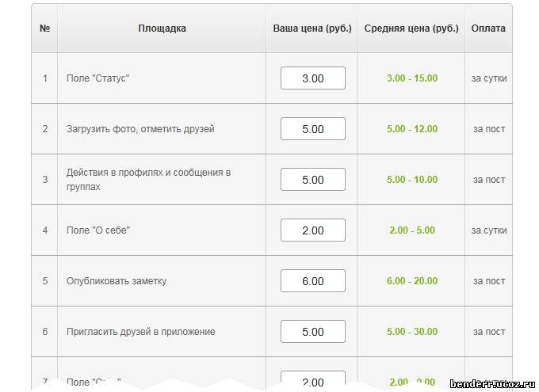This screenshot has height=392, width=539.
Task: Click price input for Опубликовать заметку
Action: pyautogui.click(x=313, y=281)
